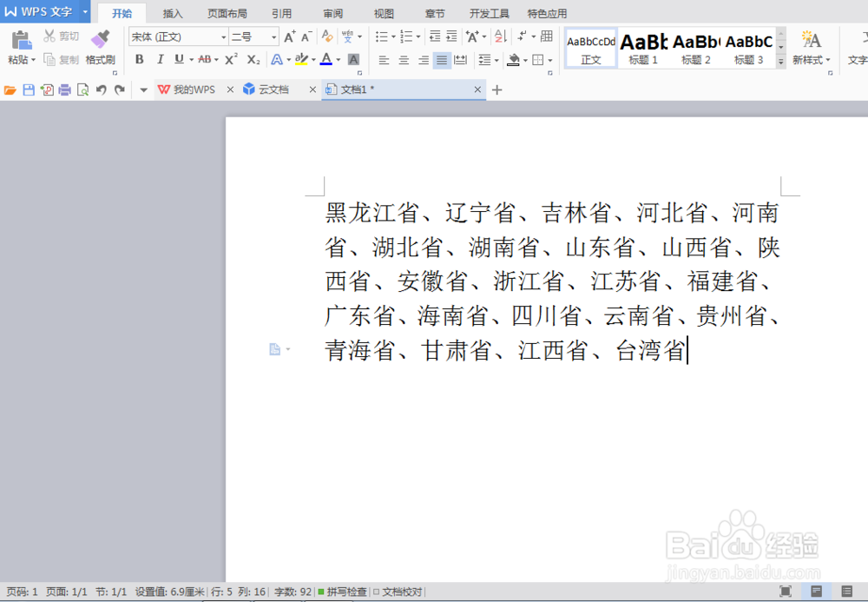This screenshot has height=602, width=868.
Task: Increase font size with A+ icon
Action: point(290,36)
